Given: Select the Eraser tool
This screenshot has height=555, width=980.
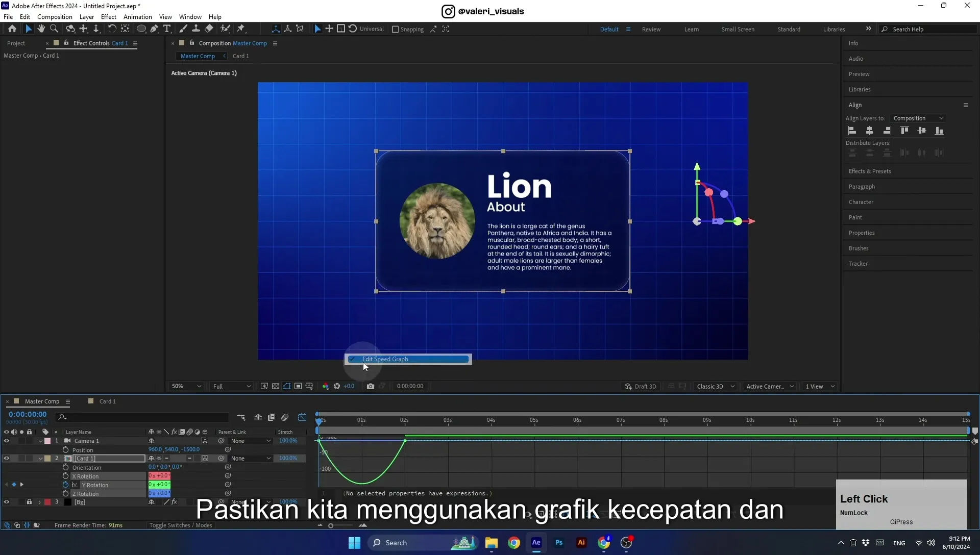Looking at the screenshot, I should 209,29.
